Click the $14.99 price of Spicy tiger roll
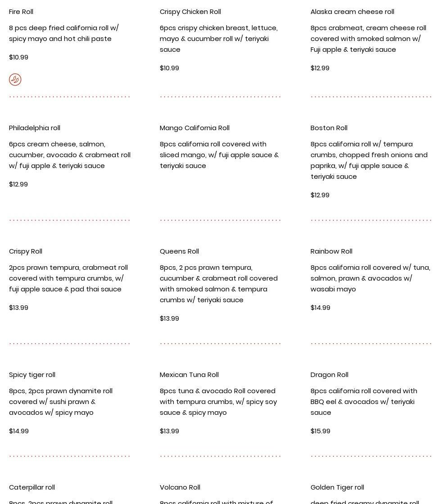This screenshot has width=438, height=504. [x=19, y=431]
